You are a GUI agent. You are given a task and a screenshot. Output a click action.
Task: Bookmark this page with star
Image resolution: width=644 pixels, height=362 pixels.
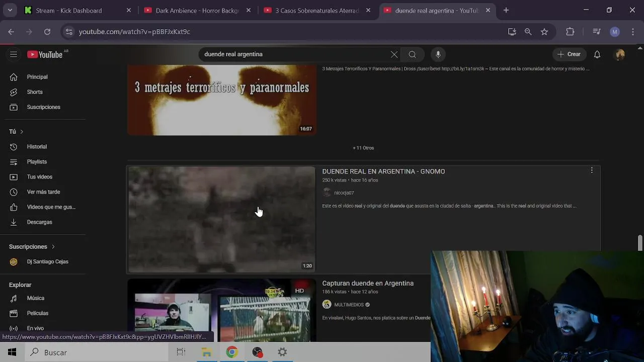pyautogui.click(x=544, y=32)
